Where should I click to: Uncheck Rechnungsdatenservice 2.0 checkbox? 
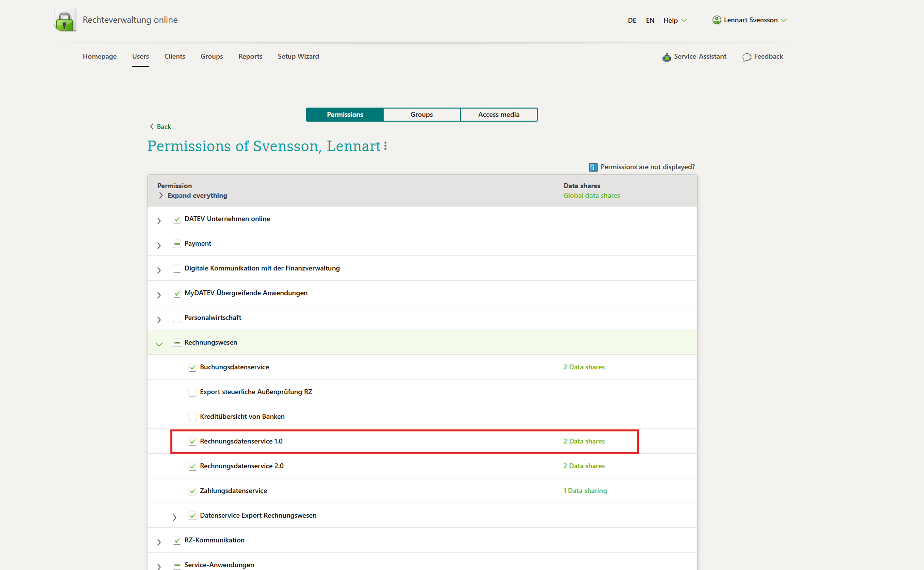[193, 466]
